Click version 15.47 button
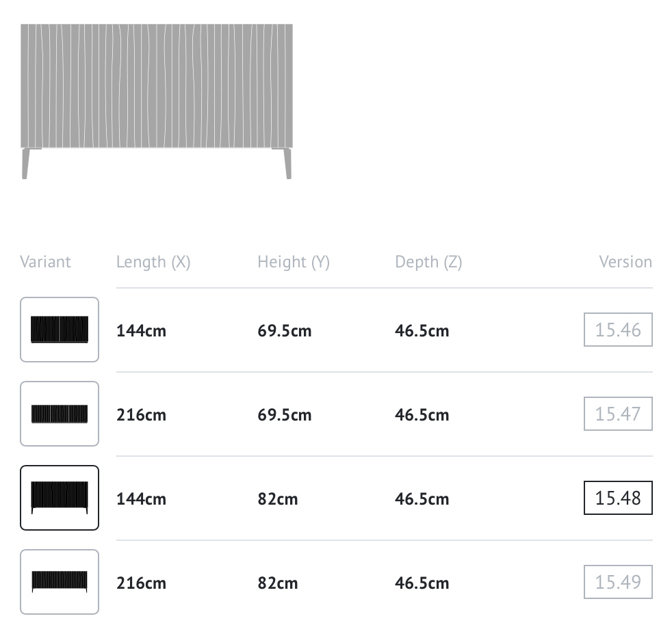672x625 pixels. pos(617,414)
